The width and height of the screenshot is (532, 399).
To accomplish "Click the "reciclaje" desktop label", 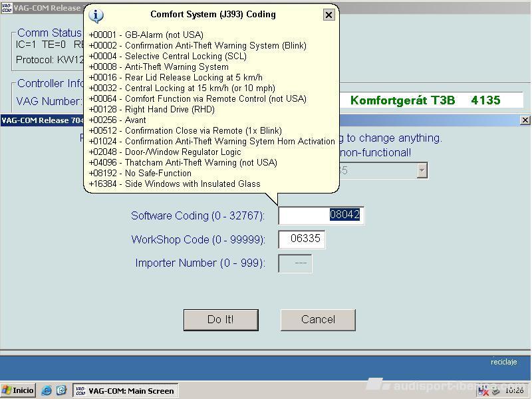I will 503,362.
